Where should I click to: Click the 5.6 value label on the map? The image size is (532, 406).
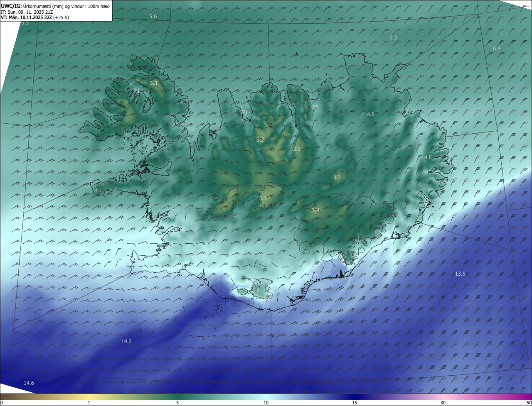[153, 17]
